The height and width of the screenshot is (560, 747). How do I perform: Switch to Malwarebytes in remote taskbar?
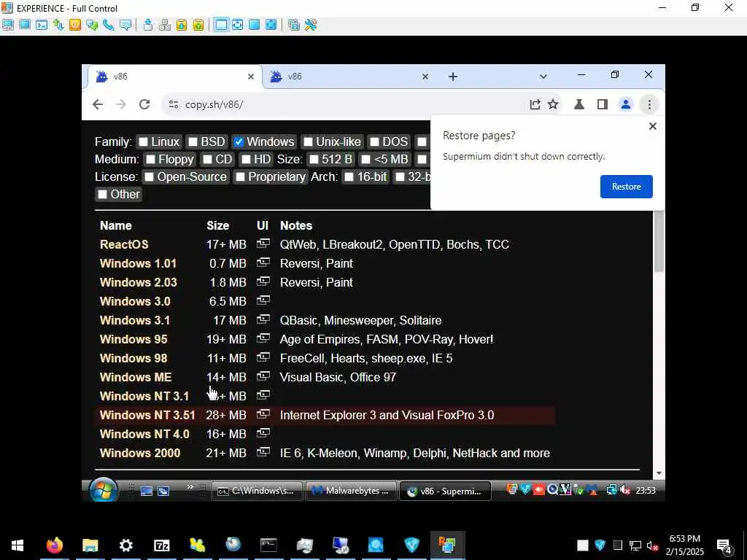[351, 491]
